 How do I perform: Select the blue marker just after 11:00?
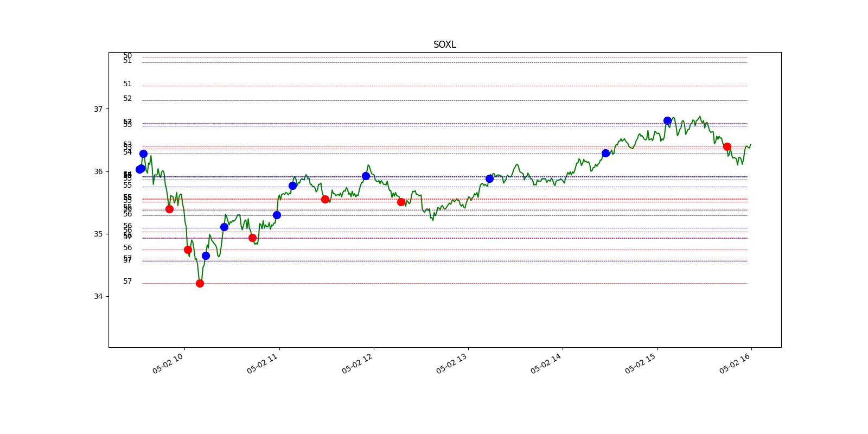point(292,186)
